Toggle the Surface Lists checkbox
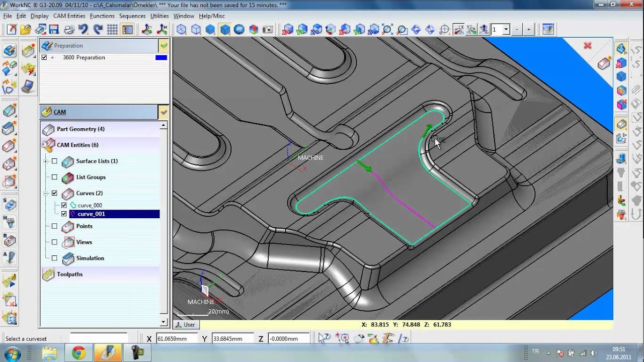Image resolution: width=644 pixels, height=362 pixels. click(x=54, y=161)
